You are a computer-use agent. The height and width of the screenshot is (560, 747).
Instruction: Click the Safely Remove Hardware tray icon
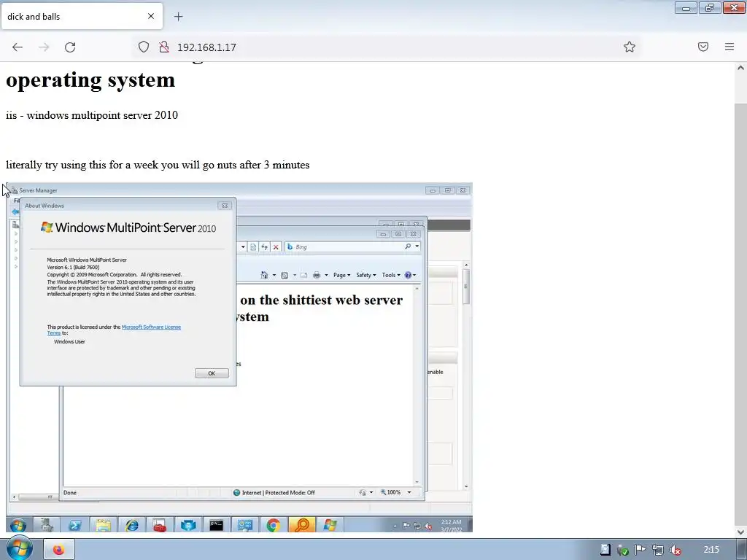coord(623,550)
